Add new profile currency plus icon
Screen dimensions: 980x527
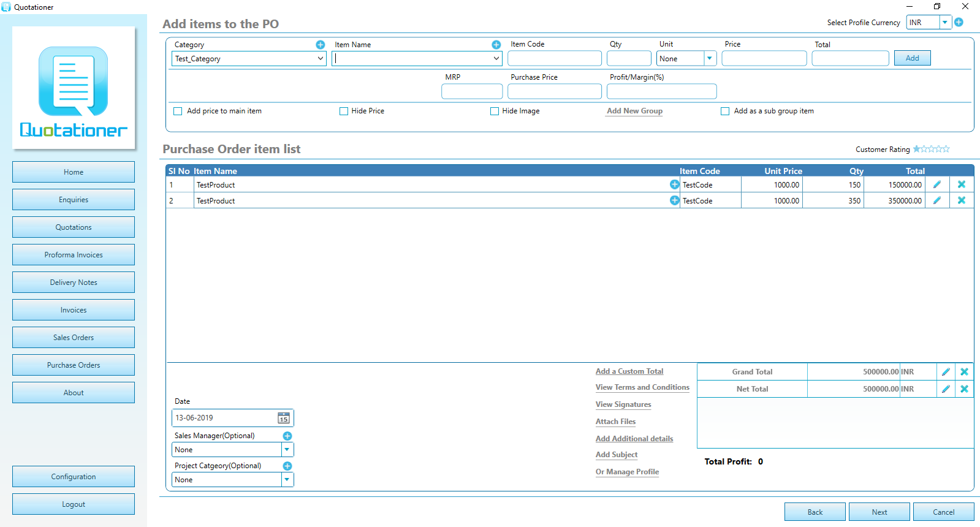pos(959,22)
